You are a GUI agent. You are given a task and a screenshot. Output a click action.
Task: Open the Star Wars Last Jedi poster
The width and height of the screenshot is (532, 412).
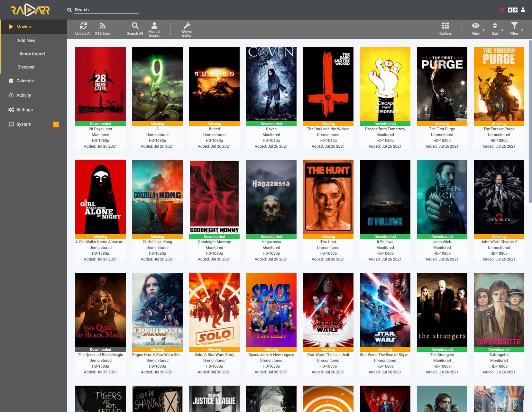[x=328, y=310]
